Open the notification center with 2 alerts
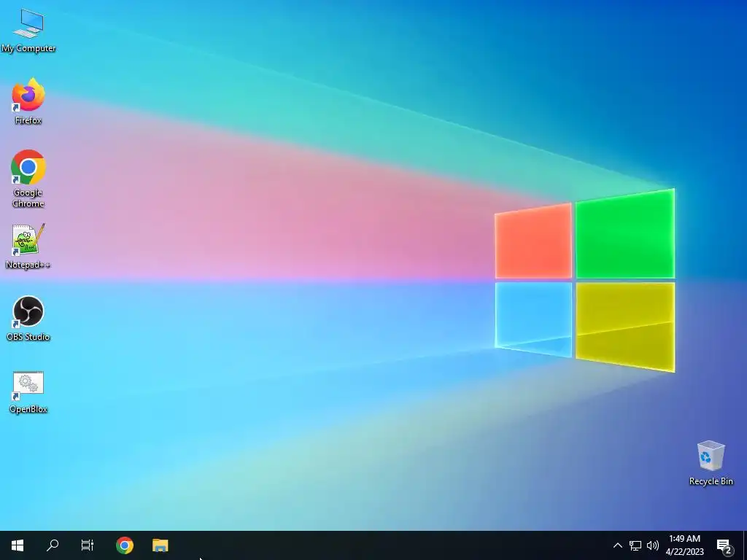Image resolution: width=747 pixels, height=560 pixels. [x=724, y=545]
